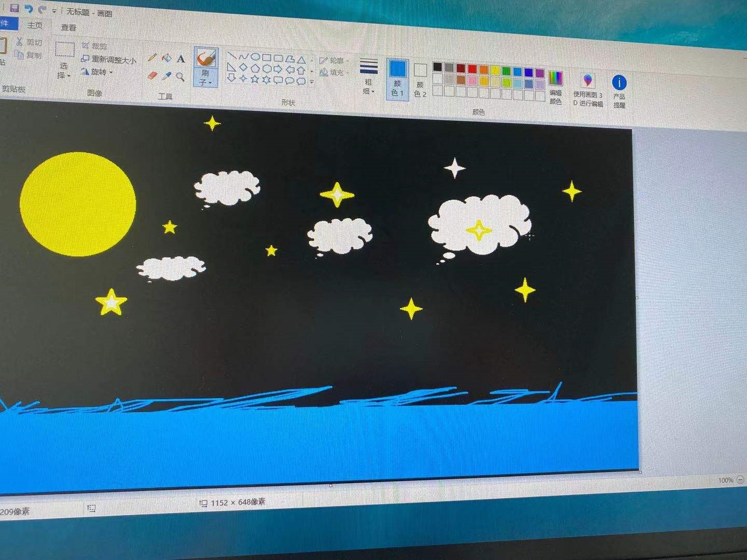Viewport: 747px width, 560px height.
Task: Choose the green palette swatch
Action: pos(506,71)
